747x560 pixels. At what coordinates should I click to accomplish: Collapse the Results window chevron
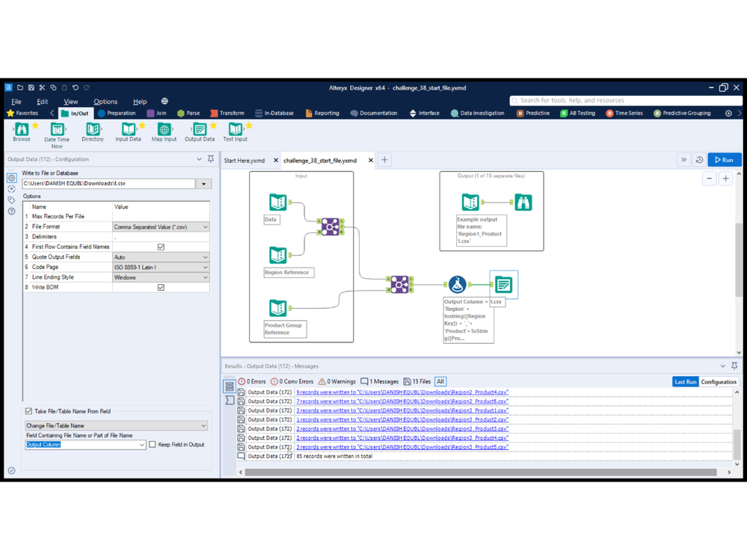[x=723, y=366]
